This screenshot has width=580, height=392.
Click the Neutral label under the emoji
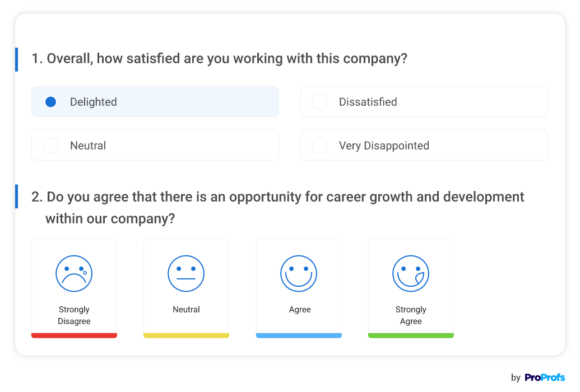pos(186,310)
